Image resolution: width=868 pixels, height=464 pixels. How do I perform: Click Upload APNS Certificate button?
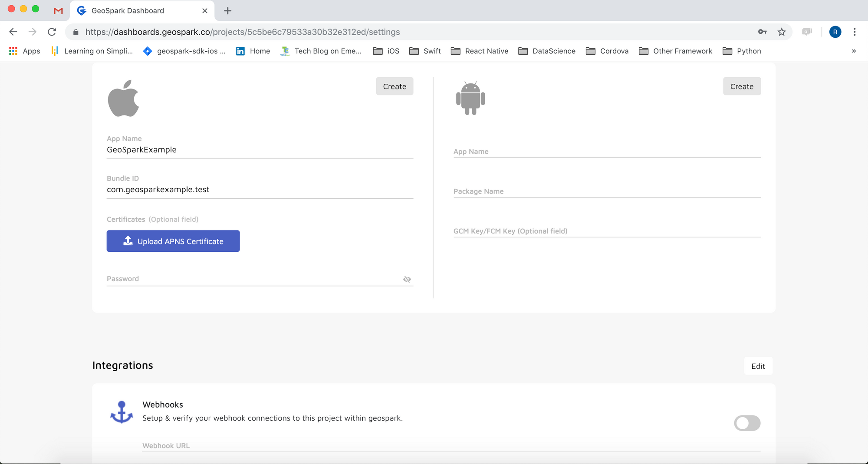click(173, 241)
